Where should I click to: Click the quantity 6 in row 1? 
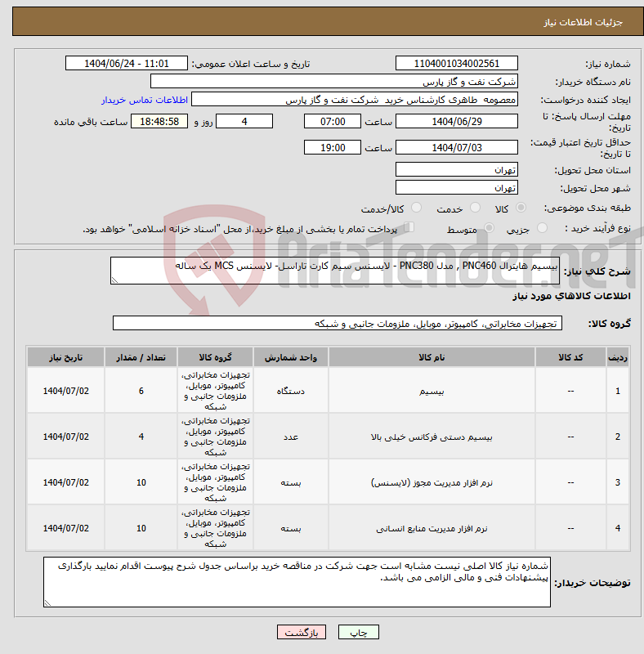pos(141,391)
